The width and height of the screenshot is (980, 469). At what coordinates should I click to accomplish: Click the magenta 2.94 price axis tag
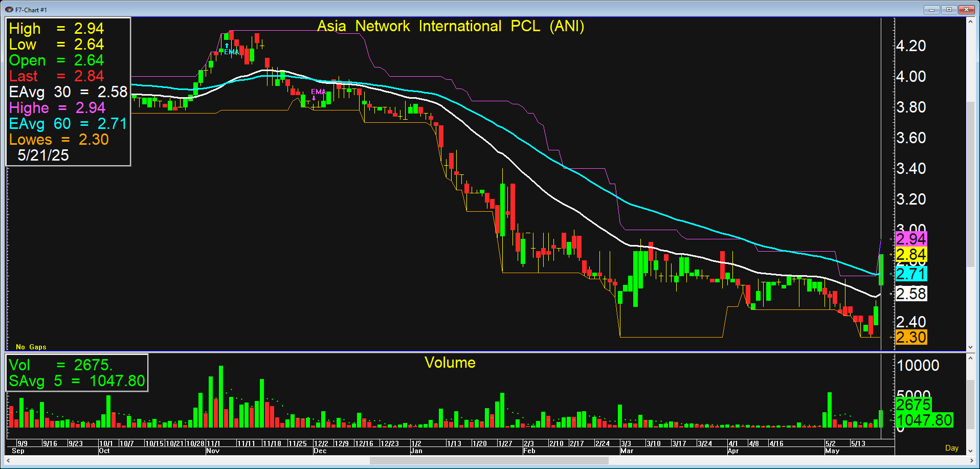[x=911, y=239]
